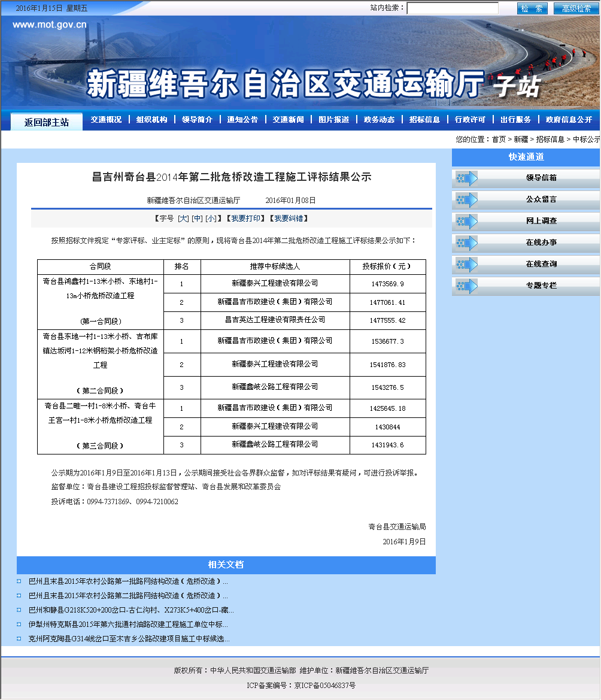The width and height of the screenshot is (601, 700).
Task: Click the blue arrow icon beside 公众留言
Action: point(467,200)
